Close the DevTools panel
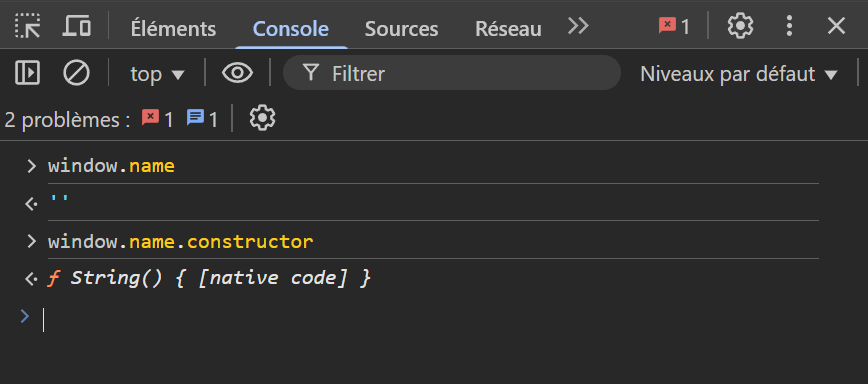Image resolution: width=868 pixels, height=384 pixels. click(x=836, y=26)
